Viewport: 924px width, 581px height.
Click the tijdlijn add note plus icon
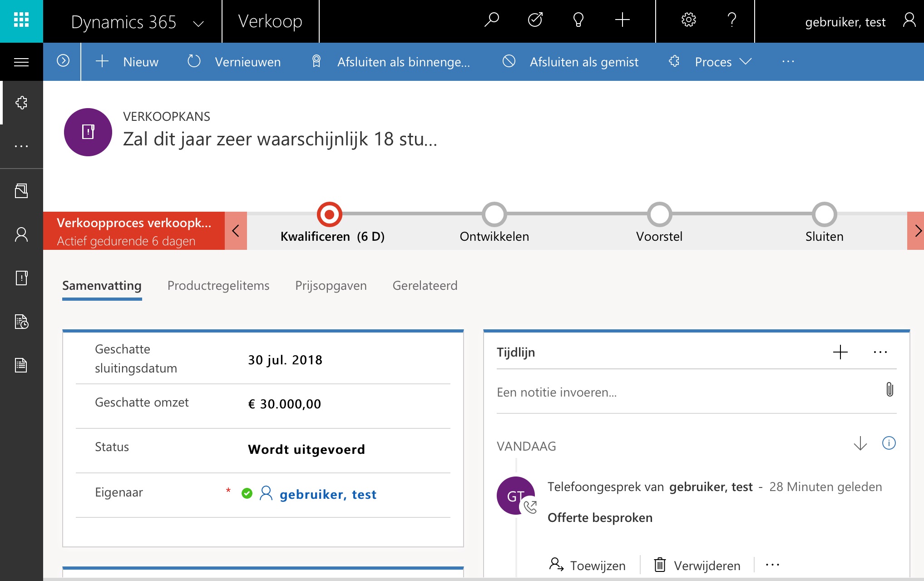point(840,352)
